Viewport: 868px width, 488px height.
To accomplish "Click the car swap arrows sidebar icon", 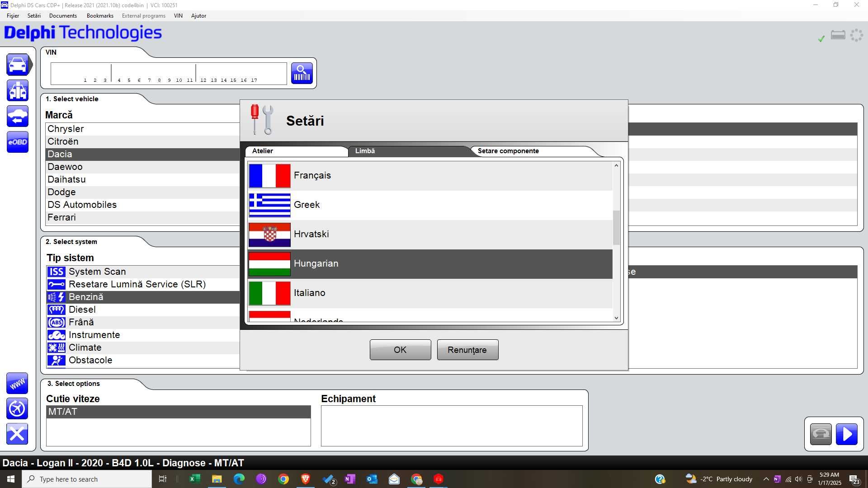I will pyautogui.click(x=18, y=116).
